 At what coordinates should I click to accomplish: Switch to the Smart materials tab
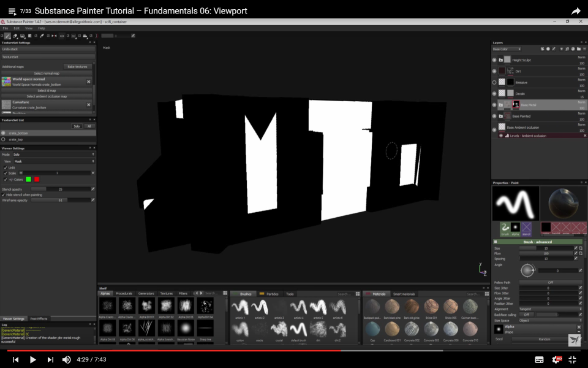[x=404, y=294]
